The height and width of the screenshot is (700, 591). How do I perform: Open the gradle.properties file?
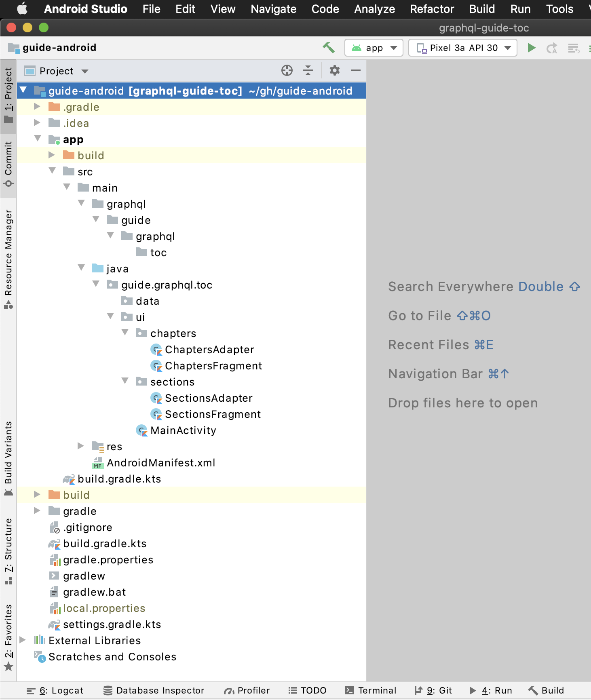pos(101,560)
